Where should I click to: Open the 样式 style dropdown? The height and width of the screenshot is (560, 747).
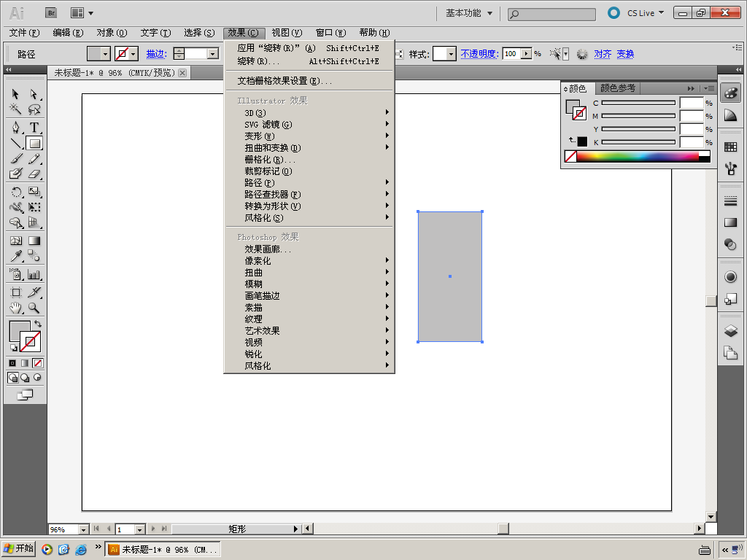tap(451, 54)
